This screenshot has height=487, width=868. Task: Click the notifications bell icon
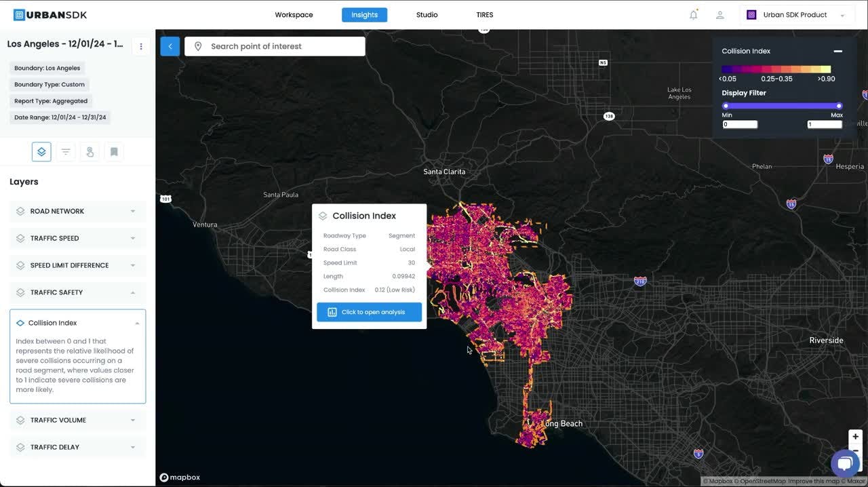[693, 15]
